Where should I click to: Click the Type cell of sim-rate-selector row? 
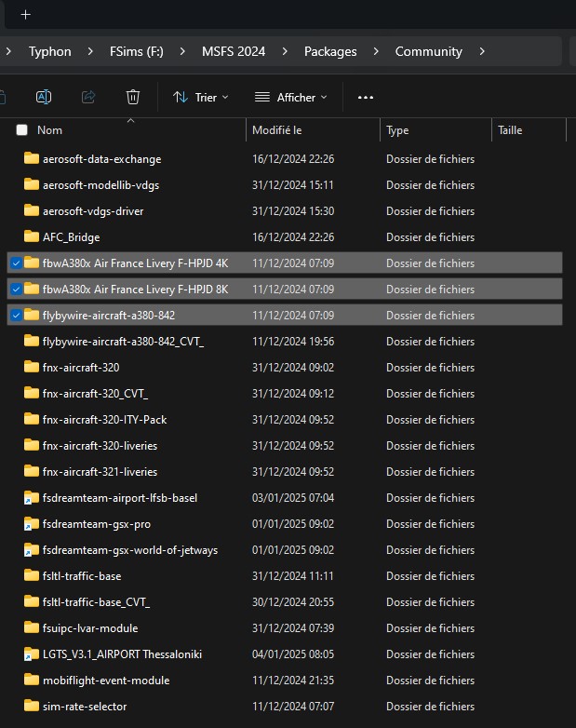pyautogui.click(x=430, y=707)
